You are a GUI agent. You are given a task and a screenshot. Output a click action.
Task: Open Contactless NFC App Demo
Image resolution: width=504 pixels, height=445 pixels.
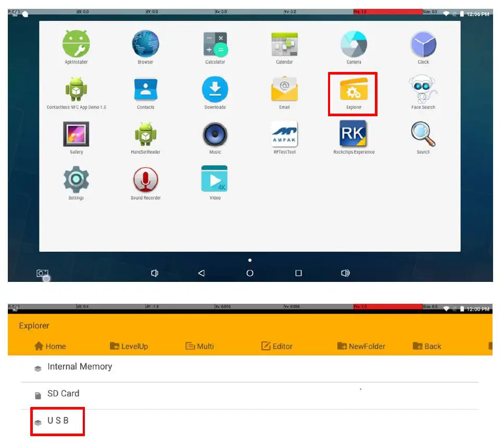(x=76, y=93)
